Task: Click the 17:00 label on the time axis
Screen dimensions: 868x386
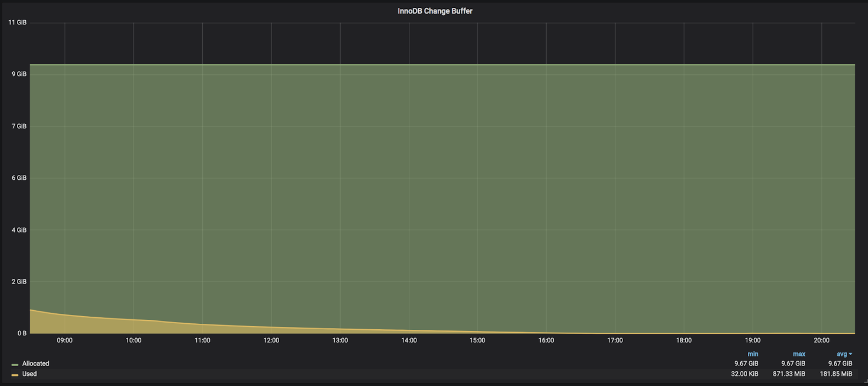Action: pos(615,341)
